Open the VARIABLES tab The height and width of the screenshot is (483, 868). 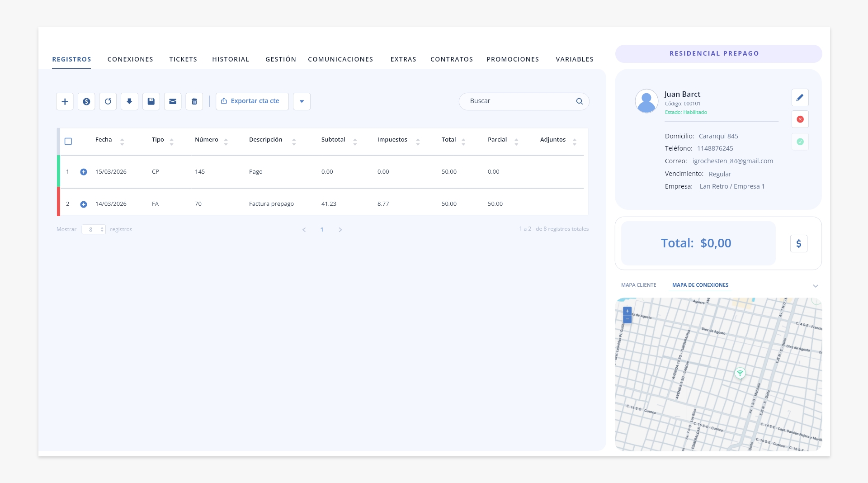575,59
